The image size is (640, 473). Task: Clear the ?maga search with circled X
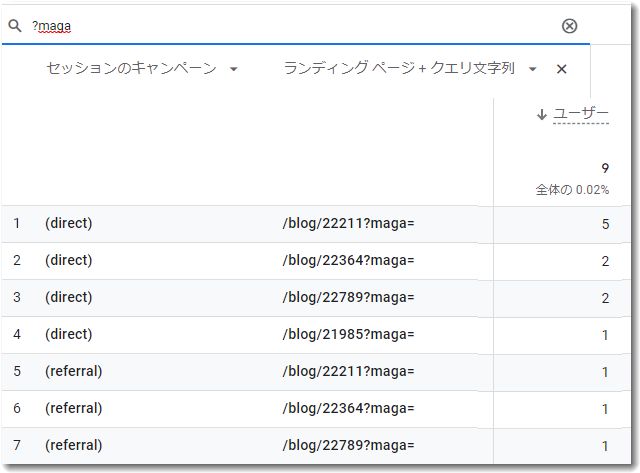pyautogui.click(x=569, y=26)
